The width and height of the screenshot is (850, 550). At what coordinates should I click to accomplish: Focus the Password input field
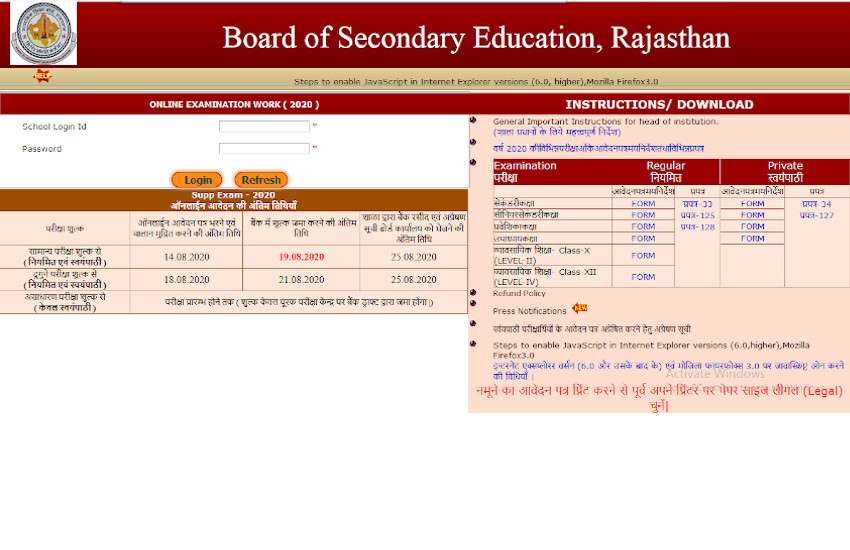pos(264,148)
